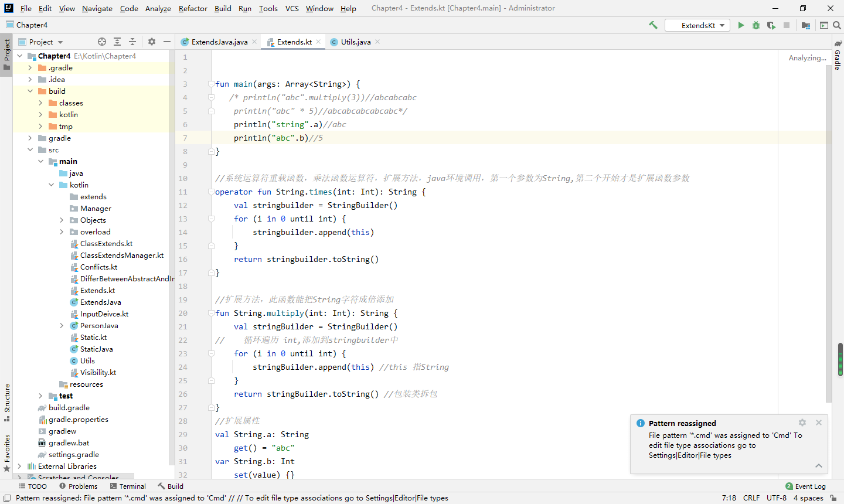Expand the overload folder arrow
844x504 pixels.
(62, 231)
